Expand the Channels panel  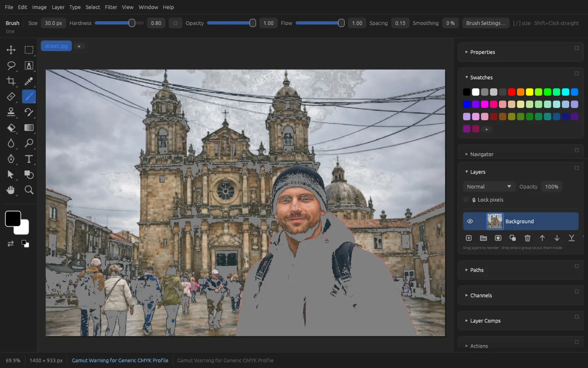481,296
